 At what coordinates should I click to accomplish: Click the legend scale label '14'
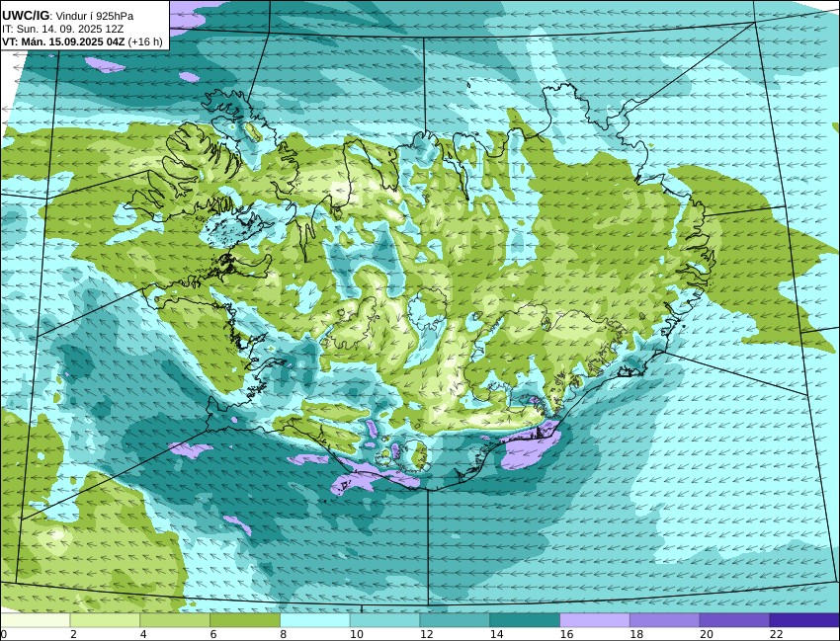tap(496, 634)
